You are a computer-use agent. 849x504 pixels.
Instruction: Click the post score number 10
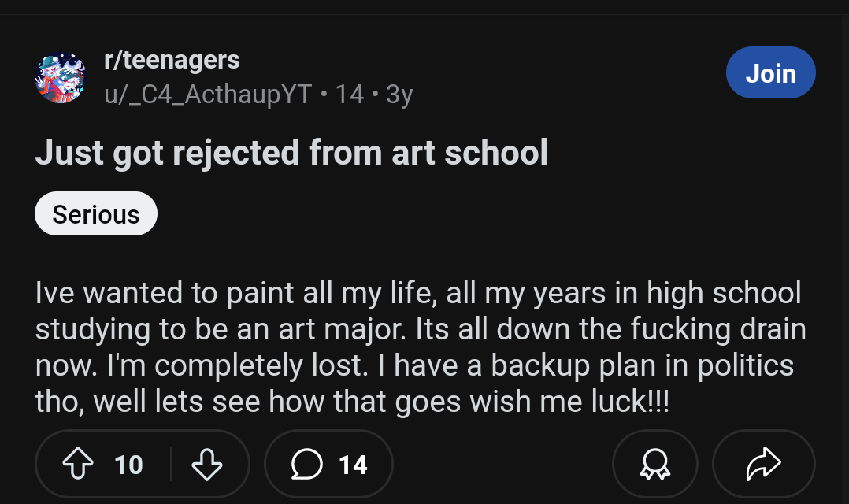pos(128,465)
